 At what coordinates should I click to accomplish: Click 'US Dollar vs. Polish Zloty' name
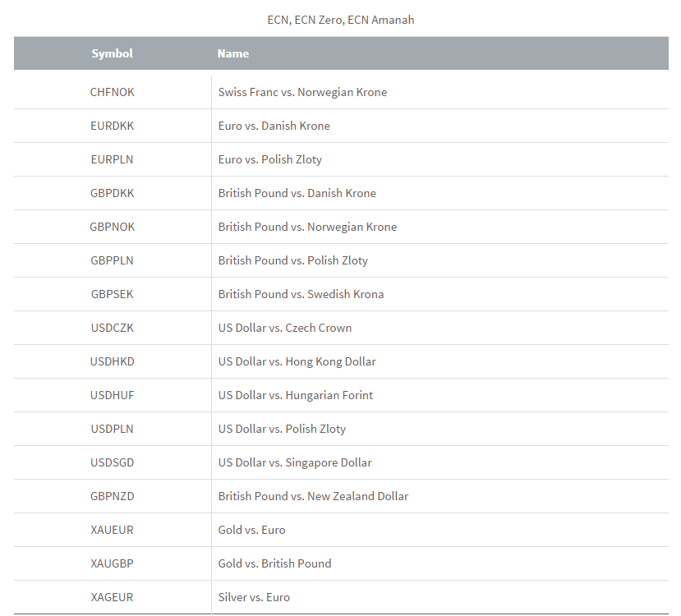pyautogui.click(x=282, y=429)
